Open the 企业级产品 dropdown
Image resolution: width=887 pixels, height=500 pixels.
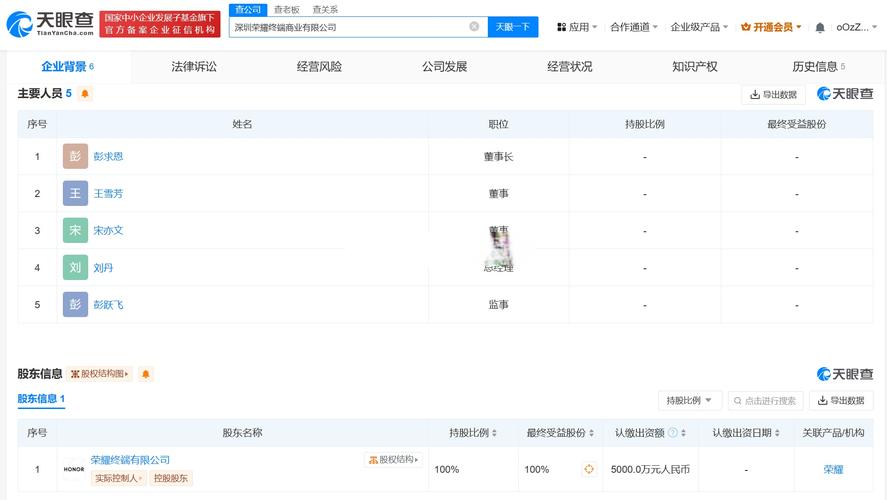pos(699,27)
